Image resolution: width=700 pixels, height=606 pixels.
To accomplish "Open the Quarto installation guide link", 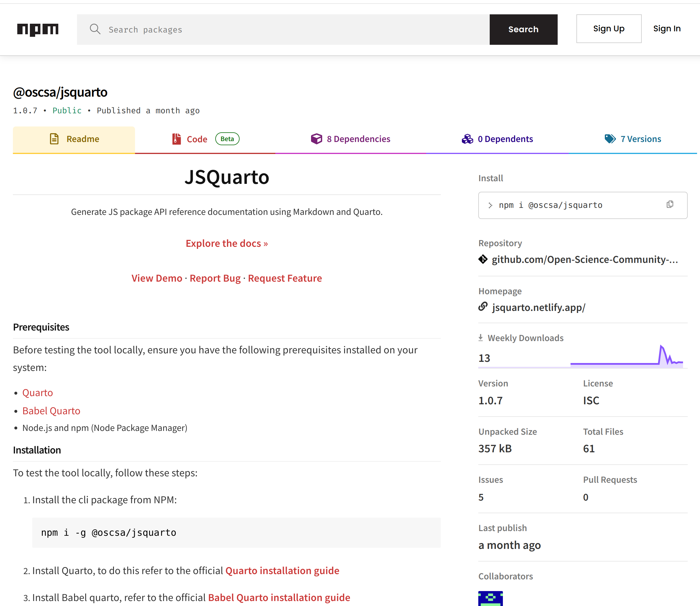I will point(282,571).
